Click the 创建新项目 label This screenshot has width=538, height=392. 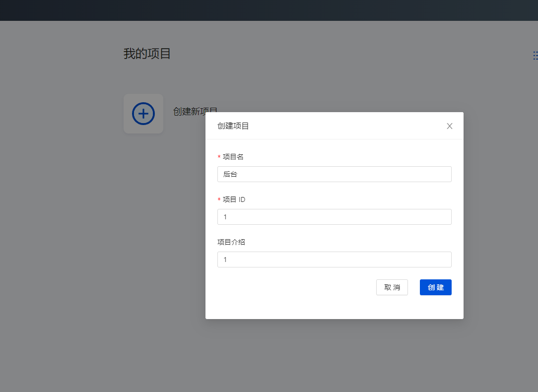coord(195,112)
